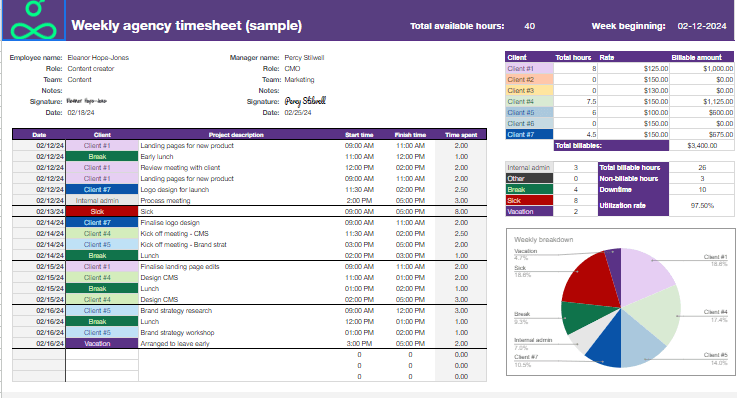Click the 'Internal admin' category label in summary
This screenshot has width=737, height=398.
(529, 167)
